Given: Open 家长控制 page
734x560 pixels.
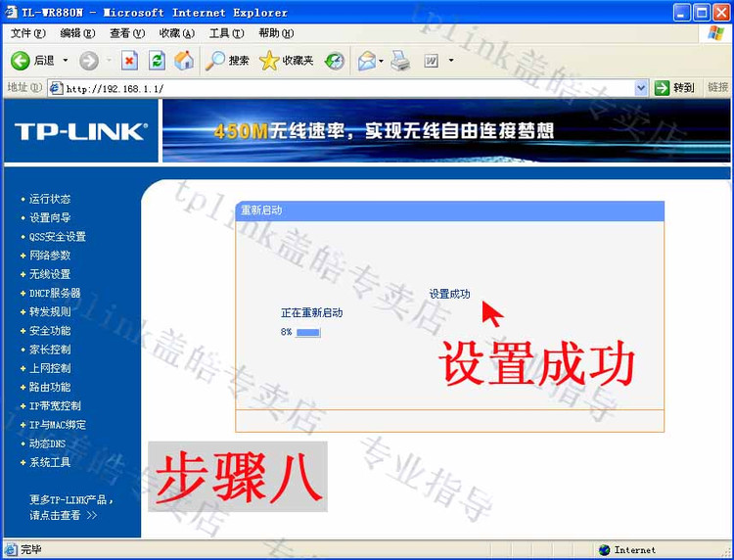Looking at the screenshot, I should pyautogui.click(x=50, y=350).
